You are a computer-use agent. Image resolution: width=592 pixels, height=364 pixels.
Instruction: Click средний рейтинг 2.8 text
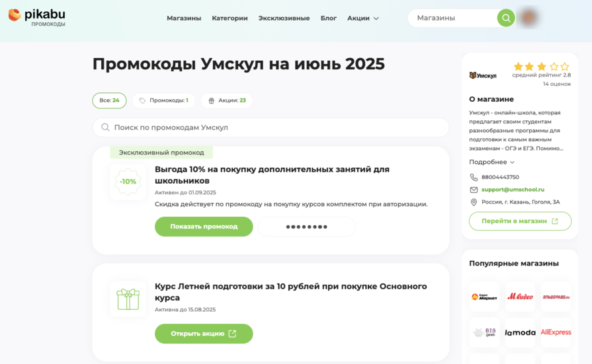pyautogui.click(x=542, y=75)
